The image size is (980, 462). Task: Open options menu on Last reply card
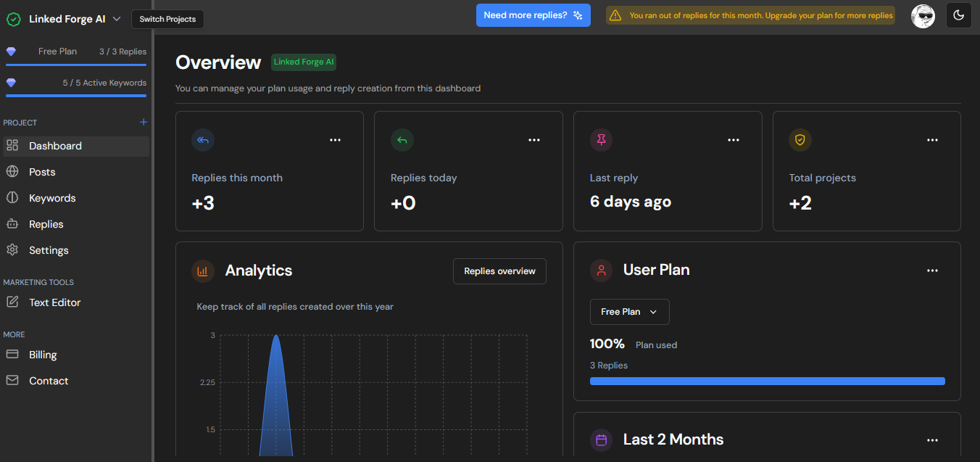(734, 140)
